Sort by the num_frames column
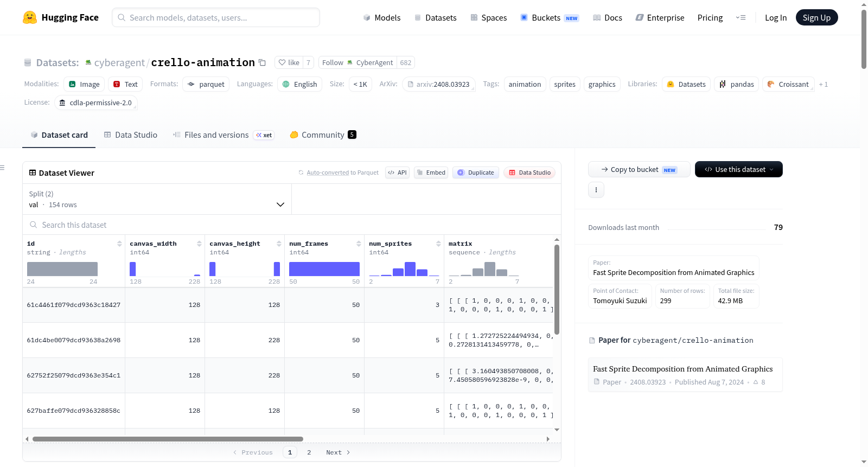This screenshot has width=868, height=467. [359, 244]
